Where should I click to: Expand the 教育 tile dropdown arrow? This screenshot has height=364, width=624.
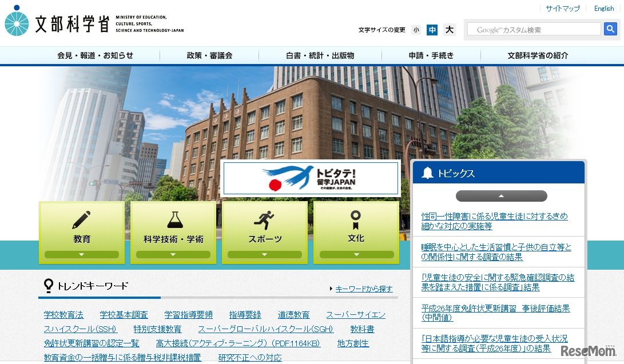pos(82,255)
